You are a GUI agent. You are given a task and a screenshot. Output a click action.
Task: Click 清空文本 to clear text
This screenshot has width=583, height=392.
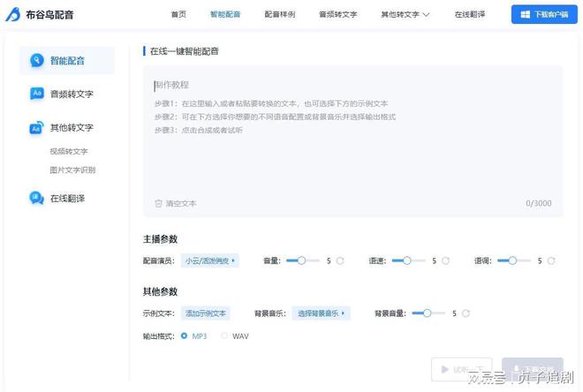pos(181,203)
